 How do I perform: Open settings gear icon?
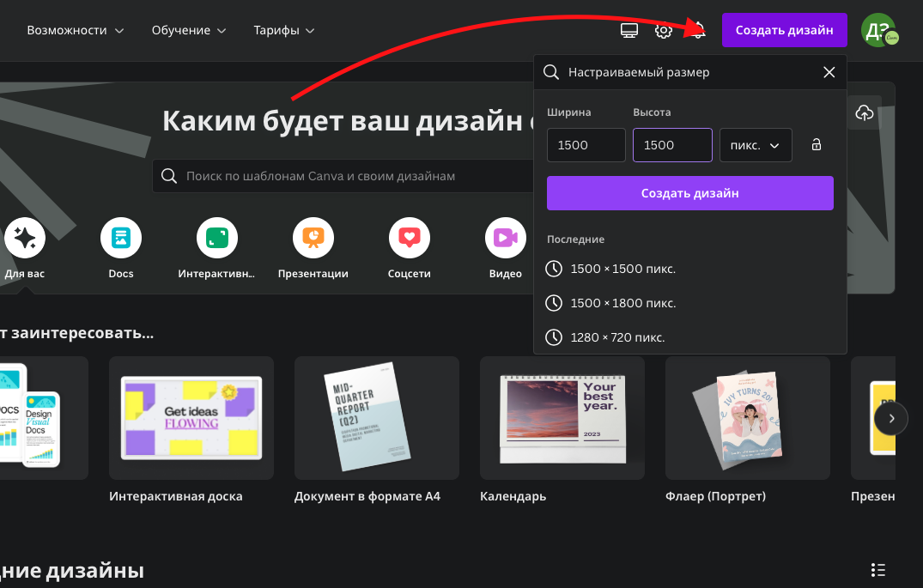tap(664, 30)
